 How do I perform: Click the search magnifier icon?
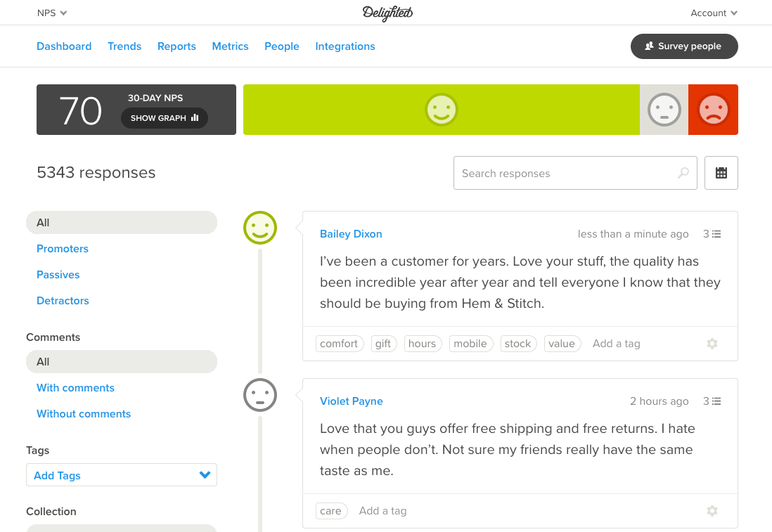[683, 173]
